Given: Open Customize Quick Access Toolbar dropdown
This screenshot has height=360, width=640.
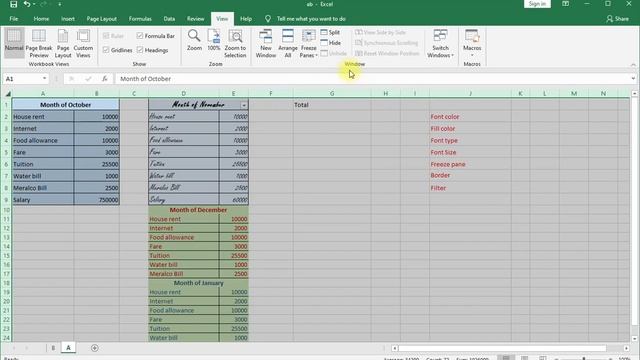Looking at the screenshot, I should click(x=59, y=4).
